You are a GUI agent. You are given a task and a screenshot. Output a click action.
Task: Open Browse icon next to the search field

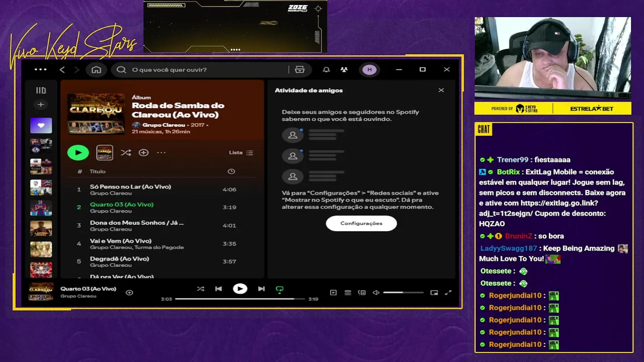click(300, 70)
